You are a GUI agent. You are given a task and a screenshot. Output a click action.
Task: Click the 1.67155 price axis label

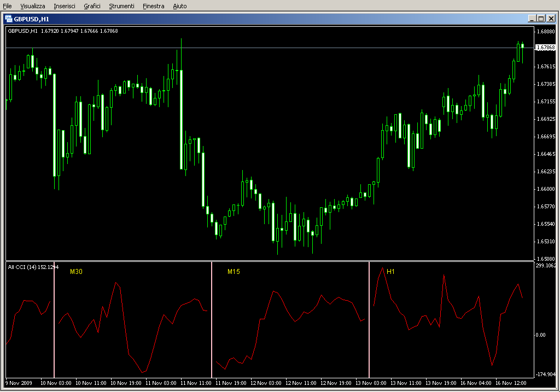coord(546,101)
